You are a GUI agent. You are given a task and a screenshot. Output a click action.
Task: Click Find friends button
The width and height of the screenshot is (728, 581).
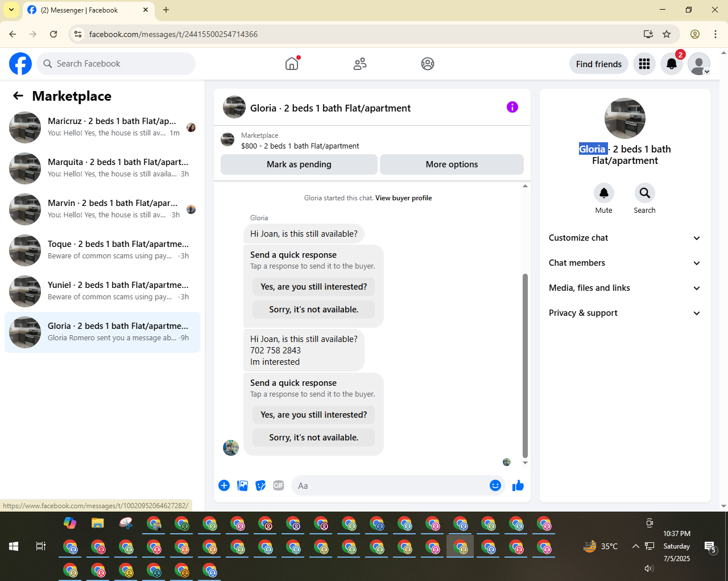(599, 64)
